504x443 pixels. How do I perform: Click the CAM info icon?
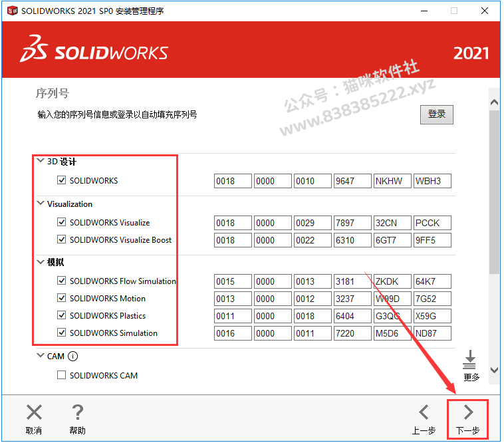tap(73, 357)
